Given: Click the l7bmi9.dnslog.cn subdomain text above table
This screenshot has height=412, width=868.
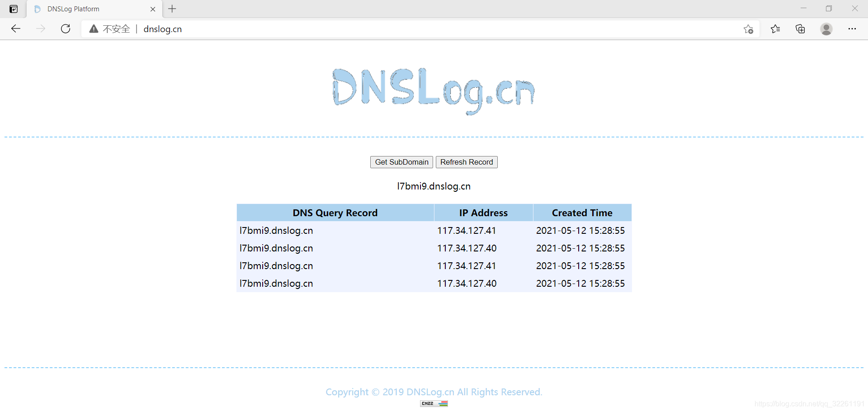Looking at the screenshot, I should [x=434, y=186].
